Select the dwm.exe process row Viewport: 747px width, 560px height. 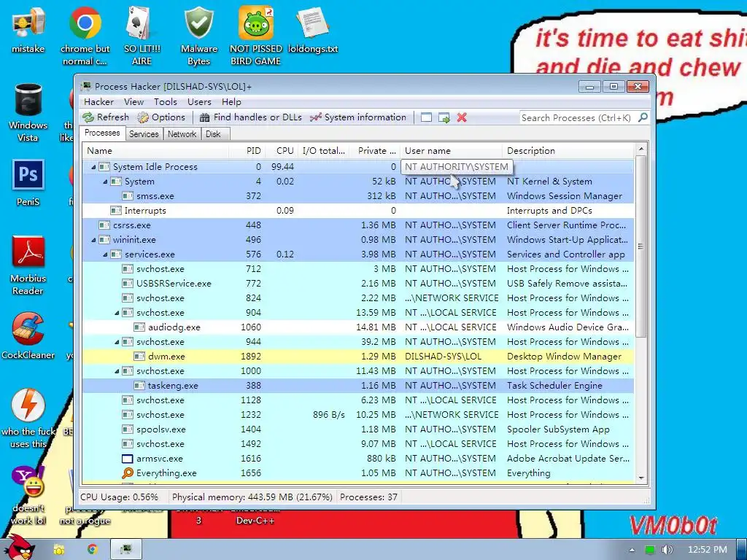click(357, 356)
